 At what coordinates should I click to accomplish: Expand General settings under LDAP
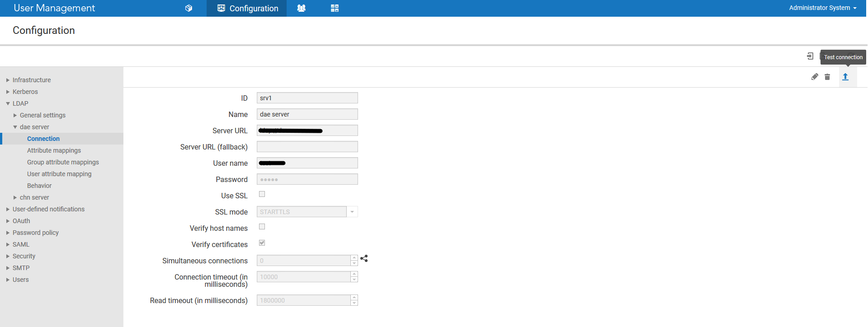[15, 115]
